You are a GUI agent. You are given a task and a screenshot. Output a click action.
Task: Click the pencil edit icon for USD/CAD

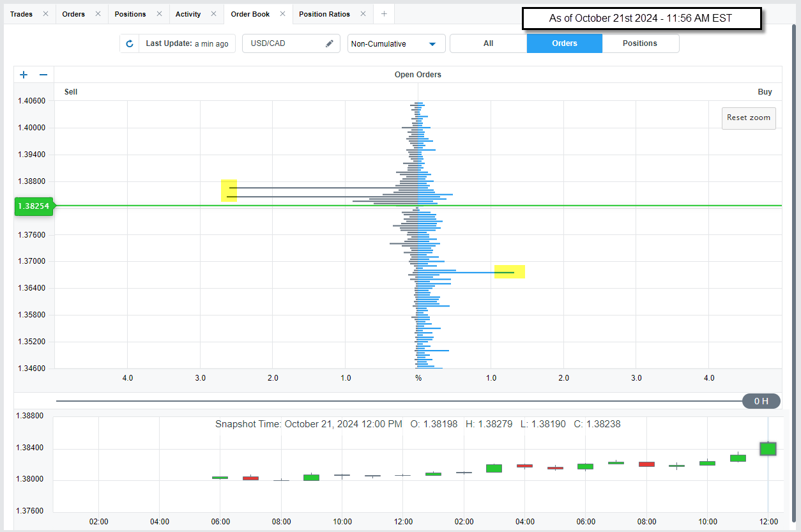[330, 43]
